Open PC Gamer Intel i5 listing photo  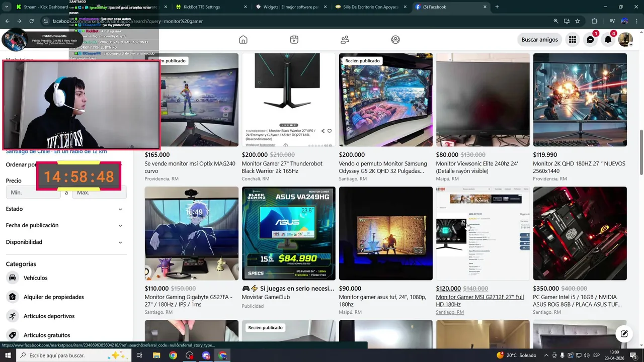pyautogui.click(x=580, y=233)
